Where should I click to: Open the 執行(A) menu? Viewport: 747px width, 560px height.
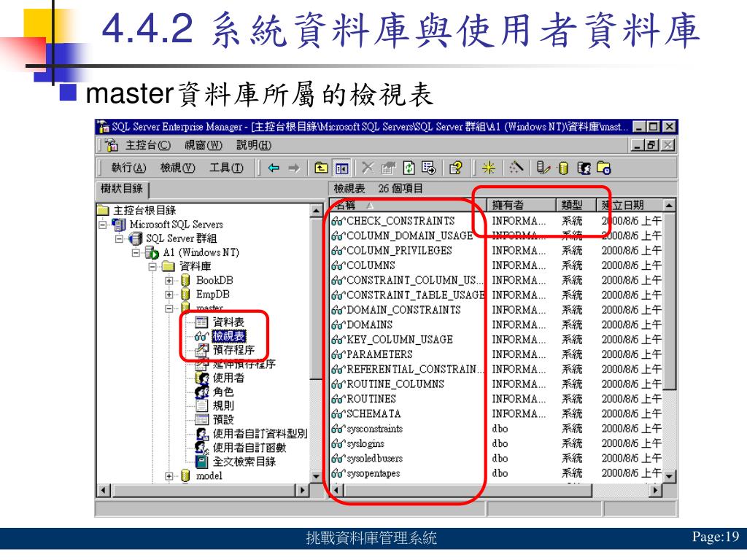pos(128,168)
